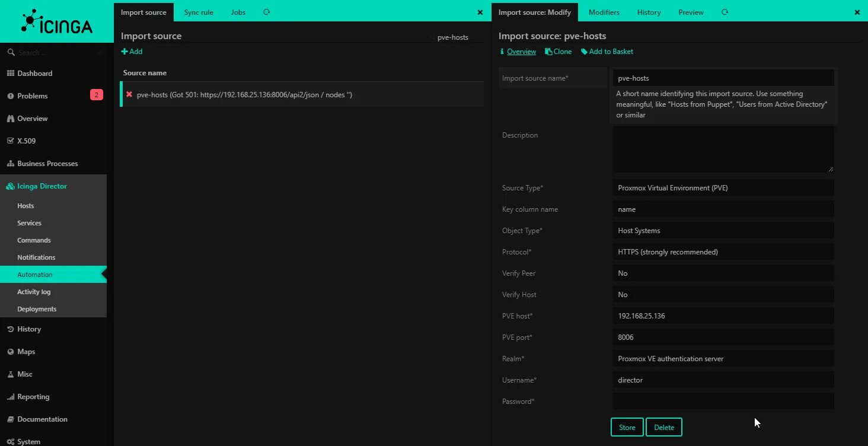868x446 pixels.
Task: Click the Description text area
Action: 723,149
